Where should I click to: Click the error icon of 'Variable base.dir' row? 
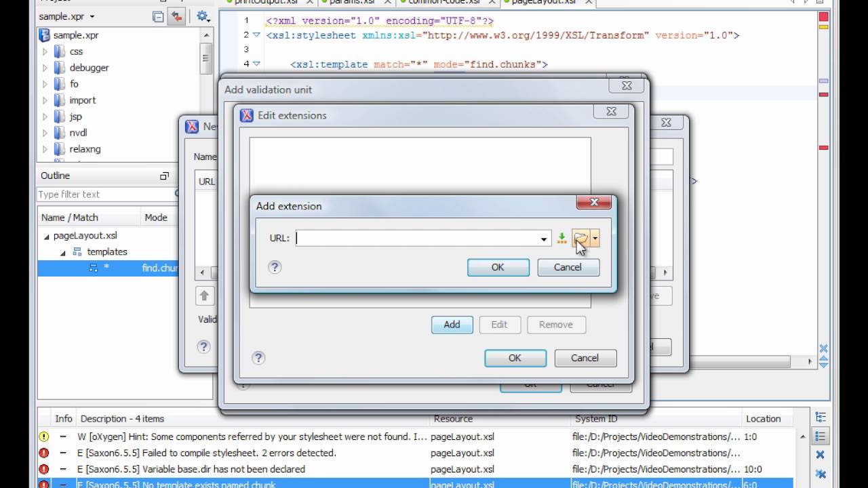point(44,469)
